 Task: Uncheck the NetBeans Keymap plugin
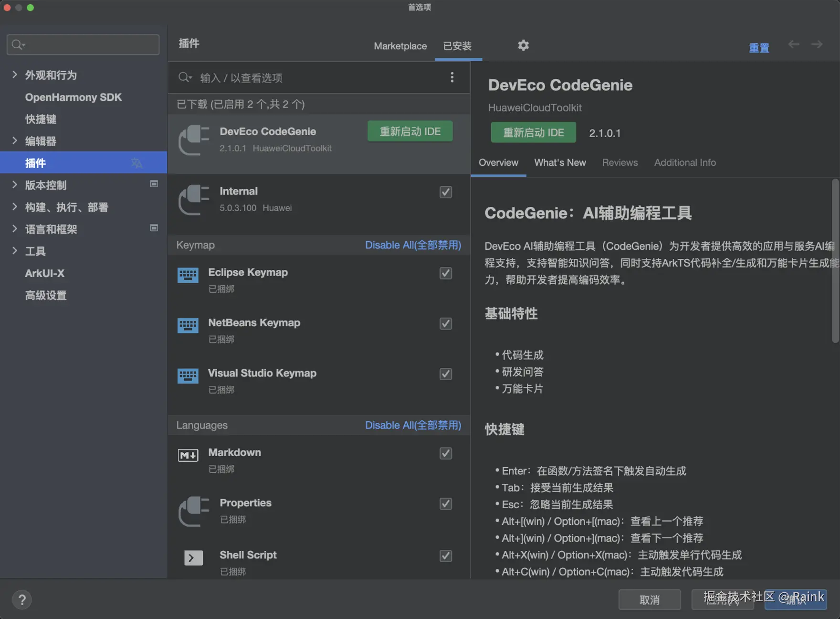[446, 324]
